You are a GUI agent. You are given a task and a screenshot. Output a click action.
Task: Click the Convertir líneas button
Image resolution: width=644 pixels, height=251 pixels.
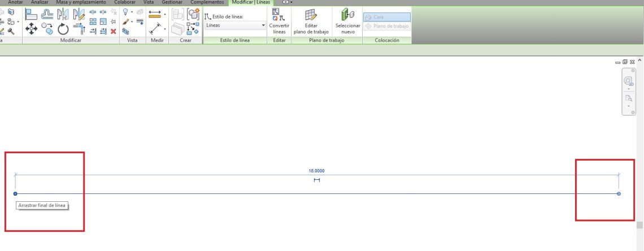point(279,21)
